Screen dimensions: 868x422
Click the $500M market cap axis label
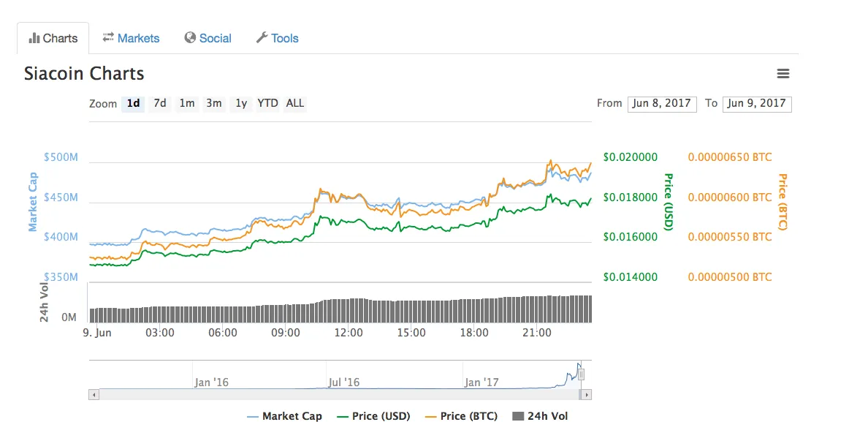(61, 157)
